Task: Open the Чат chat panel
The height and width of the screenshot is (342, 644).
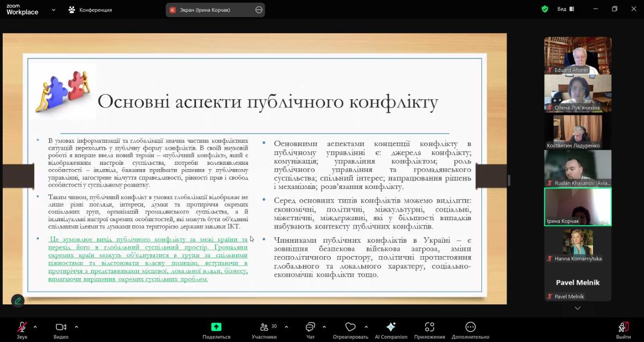Action: click(310, 329)
